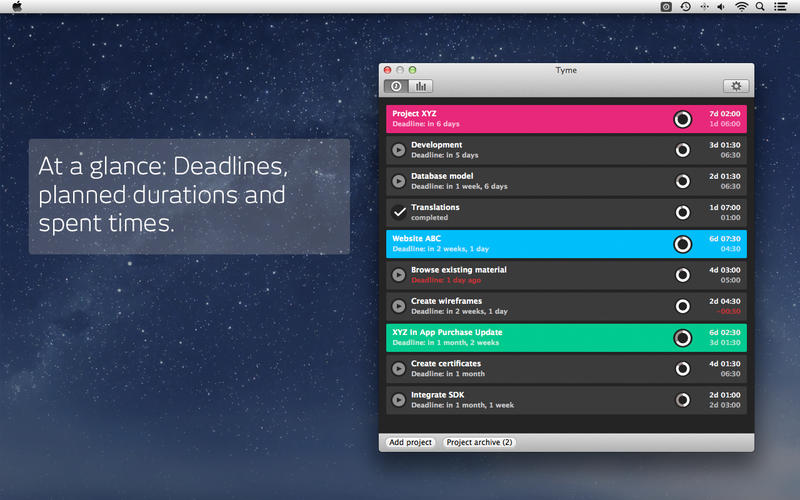Click 'completed' status under Translations

(x=430, y=217)
